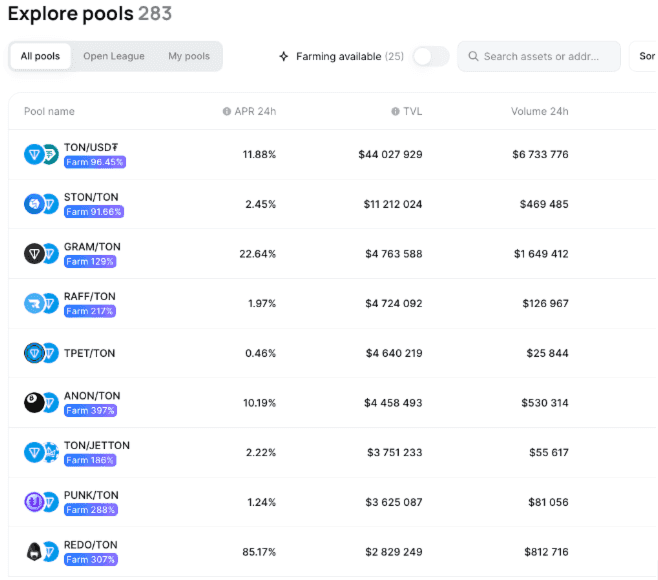The height and width of the screenshot is (580, 658).
Task: Click the STON/TON token pair icon
Action: 41,204
